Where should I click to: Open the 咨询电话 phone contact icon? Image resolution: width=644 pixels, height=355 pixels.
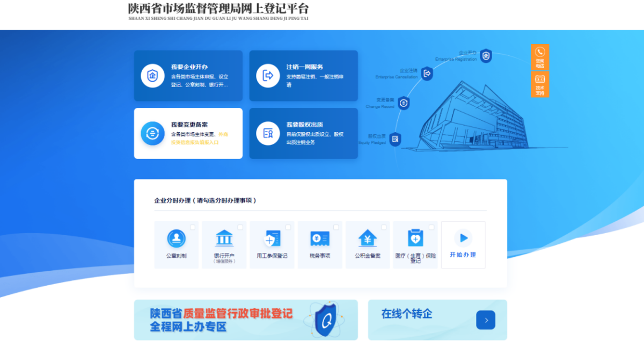point(540,56)
